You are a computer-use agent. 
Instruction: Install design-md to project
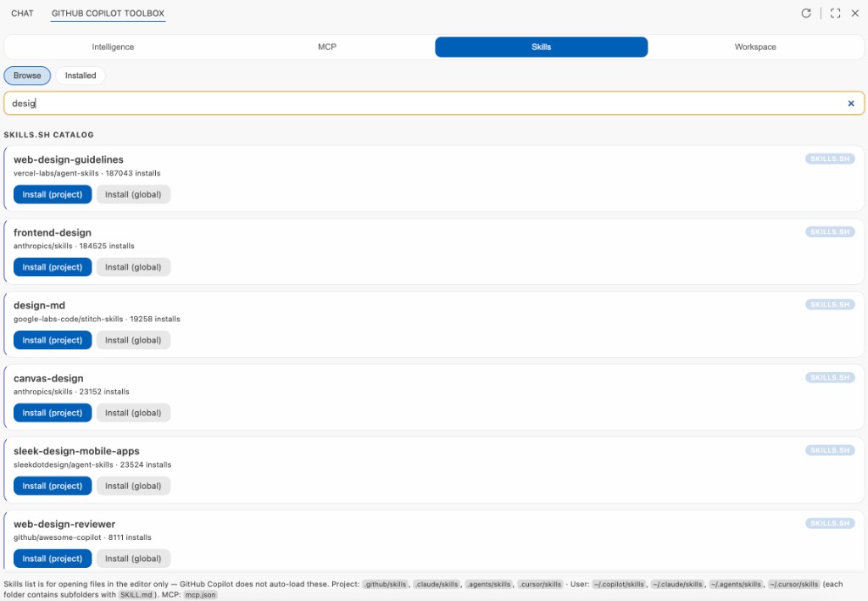(x=53, y=340)
